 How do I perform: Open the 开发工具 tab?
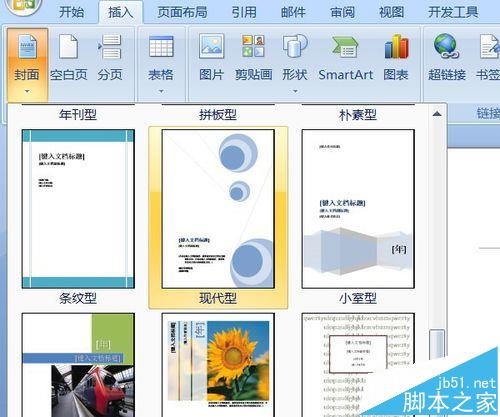pos(453,13)
